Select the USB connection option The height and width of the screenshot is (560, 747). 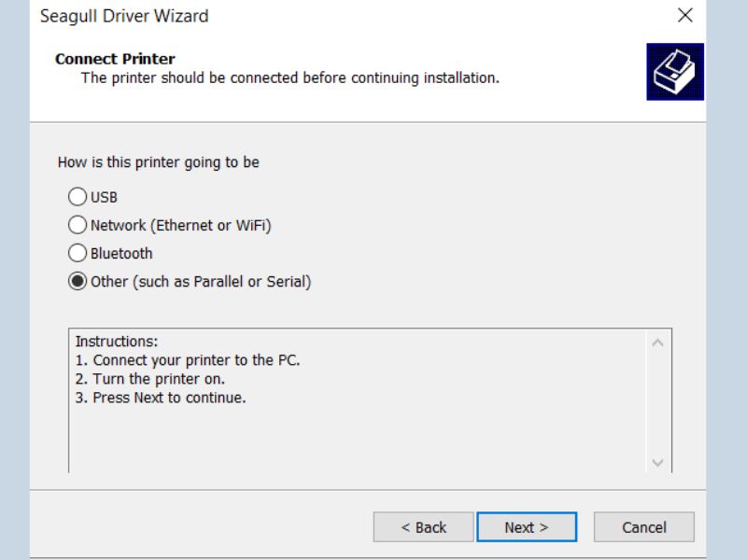tap(77, 197)
